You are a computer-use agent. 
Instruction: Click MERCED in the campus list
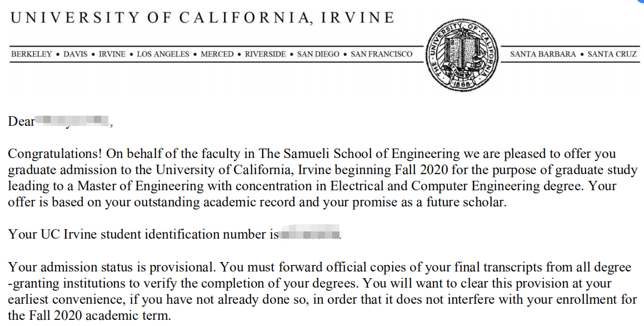click(217, 55)
